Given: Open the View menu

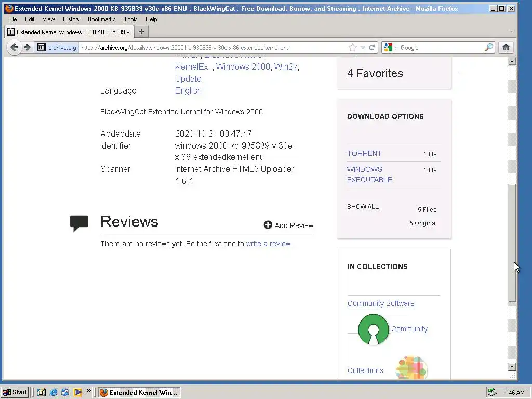Looking at the screenshot, I should 48,19.
